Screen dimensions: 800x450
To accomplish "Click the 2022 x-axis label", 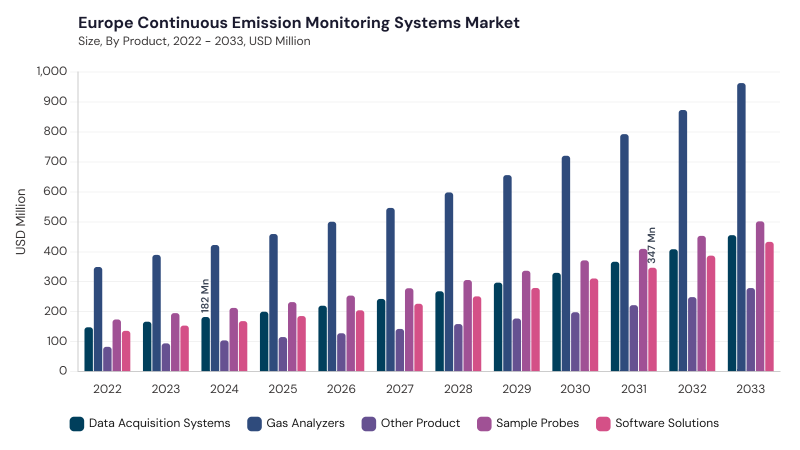I will pyautogui.click(x=107, y=389).
